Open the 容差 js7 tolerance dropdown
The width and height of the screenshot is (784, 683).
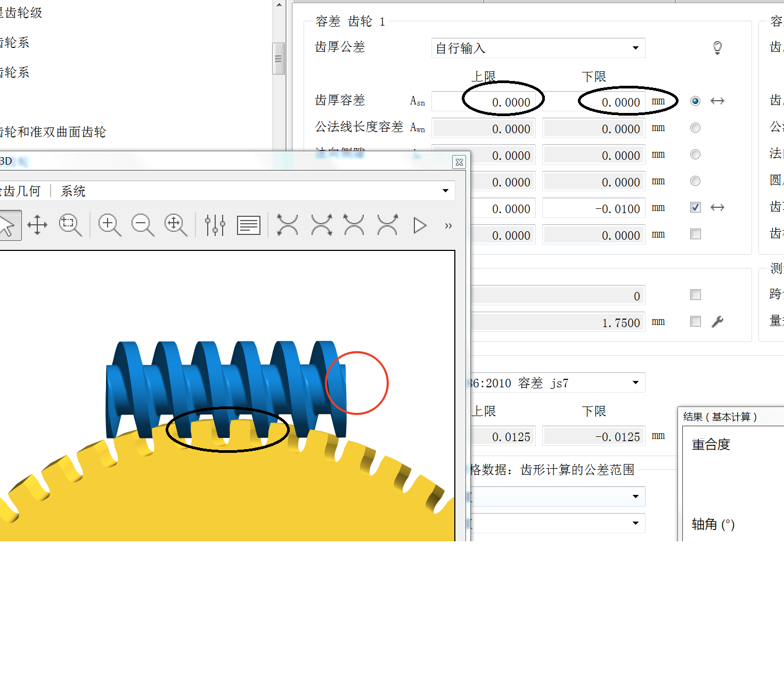click(558, 383)
